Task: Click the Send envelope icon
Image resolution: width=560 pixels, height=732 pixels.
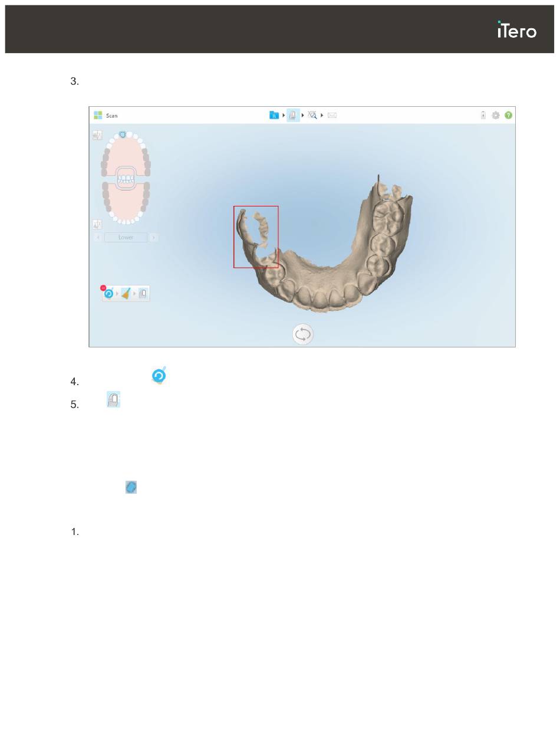Action: tap(332, 116)
